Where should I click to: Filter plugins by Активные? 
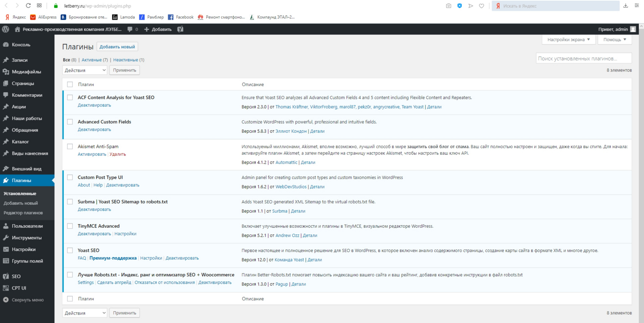92,60
